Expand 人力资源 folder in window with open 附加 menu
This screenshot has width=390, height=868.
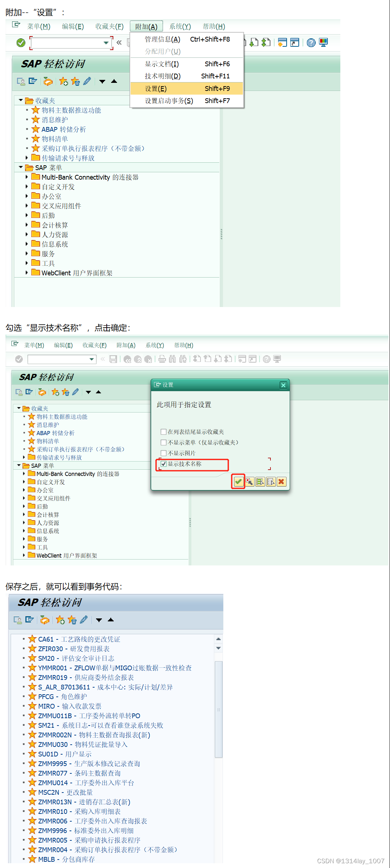point(26,234)
